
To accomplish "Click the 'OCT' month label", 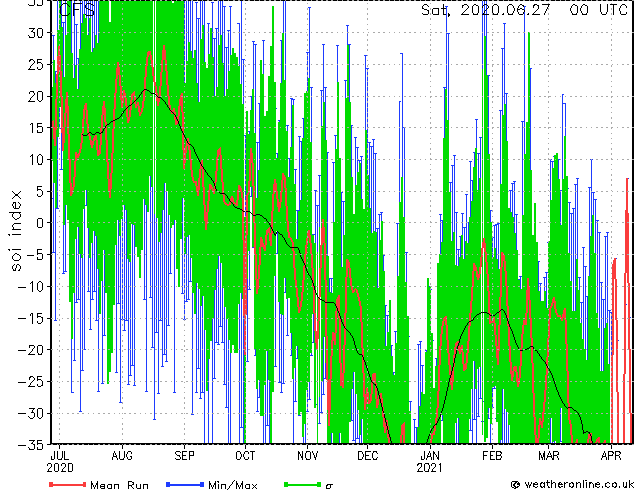I will (245, 456).
